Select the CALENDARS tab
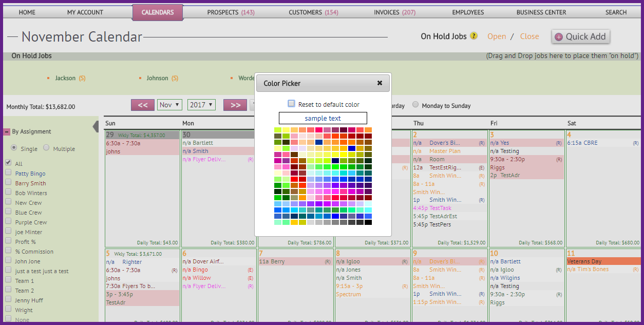Viewport: 644px width, 325px height. click(158, 12)
